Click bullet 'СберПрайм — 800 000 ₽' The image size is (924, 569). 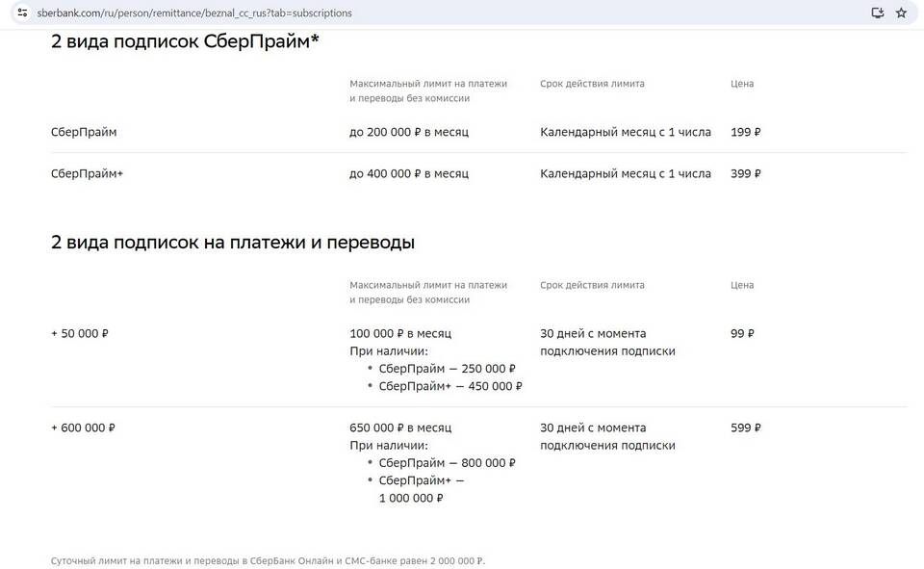(447, 463)
